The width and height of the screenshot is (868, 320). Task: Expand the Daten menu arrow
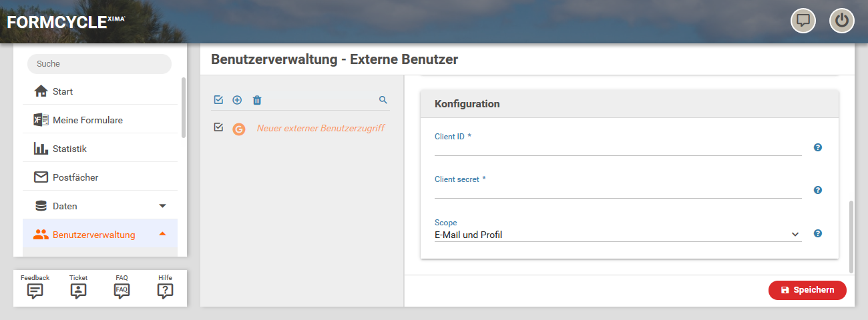(x=162, y=206)
